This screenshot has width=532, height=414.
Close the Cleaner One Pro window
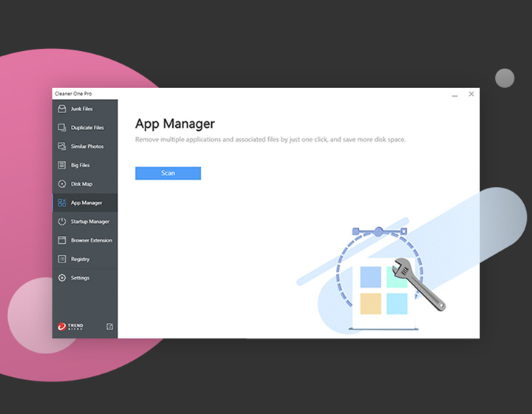471,94
